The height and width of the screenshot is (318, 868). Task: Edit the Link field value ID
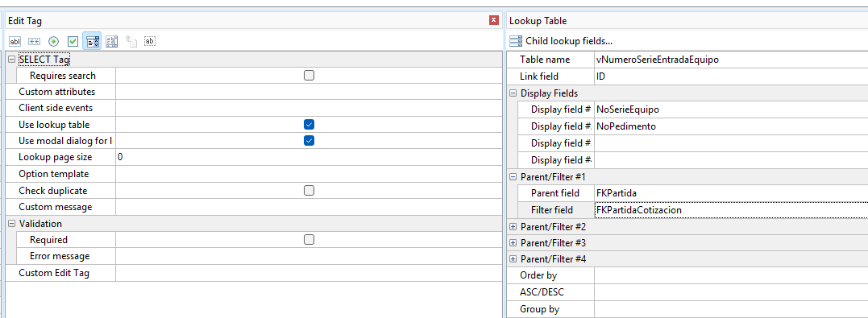pyautogui.click(x=731, y=76)
